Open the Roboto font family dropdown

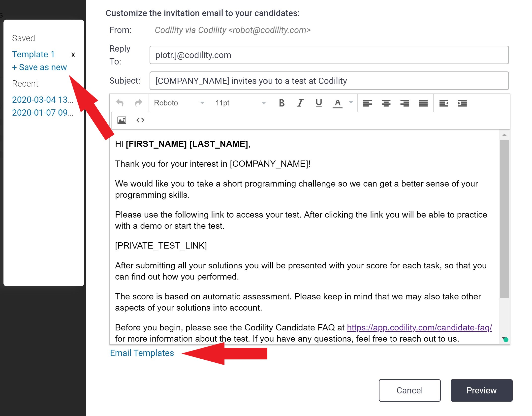tap(179, 103)
